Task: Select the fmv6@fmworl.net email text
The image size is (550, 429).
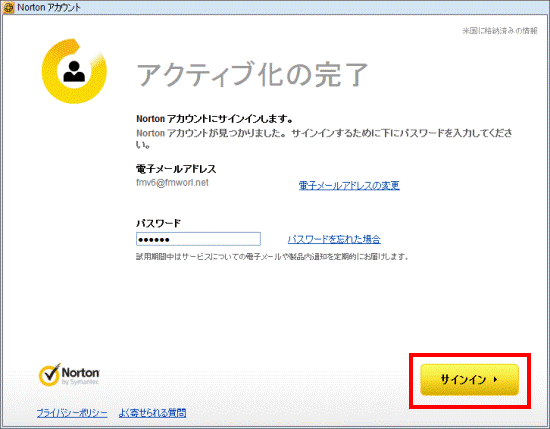Action: 172,183
